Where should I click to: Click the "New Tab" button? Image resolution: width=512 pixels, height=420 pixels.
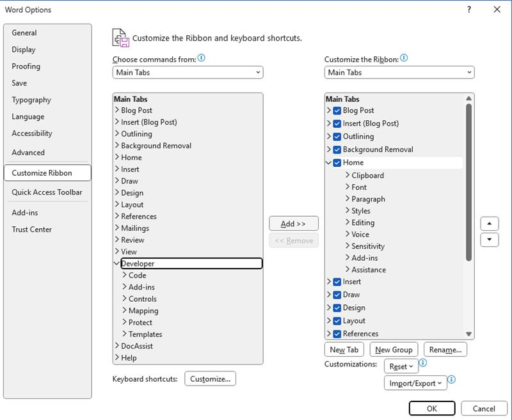click(x=344, y=349)
